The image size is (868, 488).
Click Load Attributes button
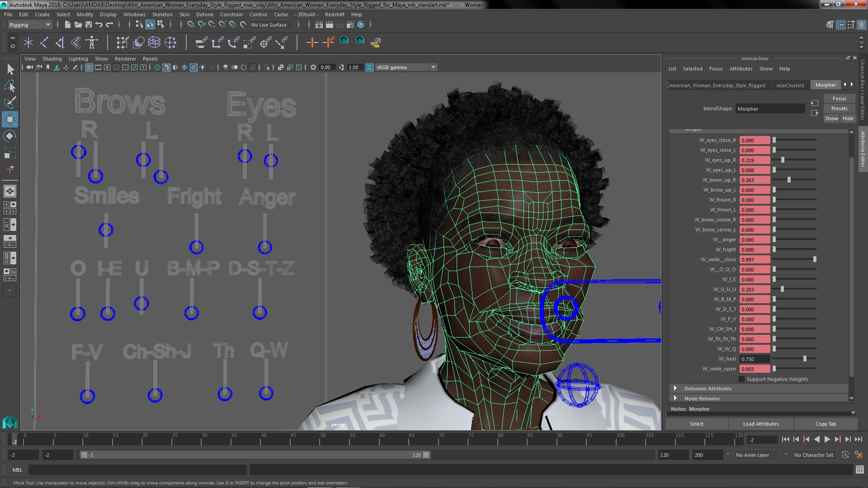761,424
